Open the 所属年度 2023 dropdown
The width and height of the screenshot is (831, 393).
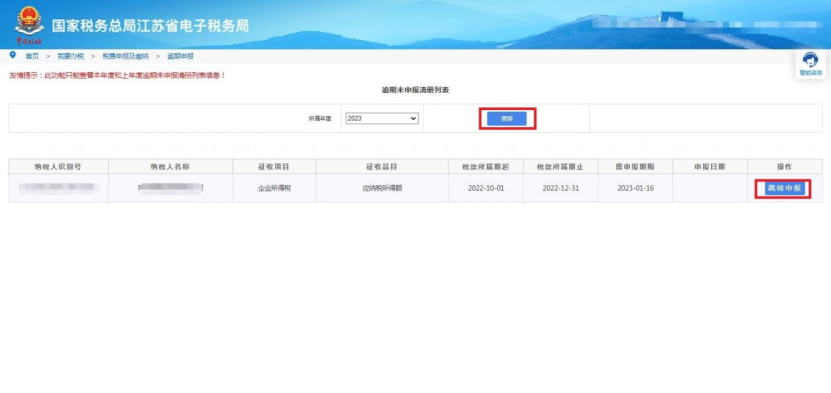point(382,119)
